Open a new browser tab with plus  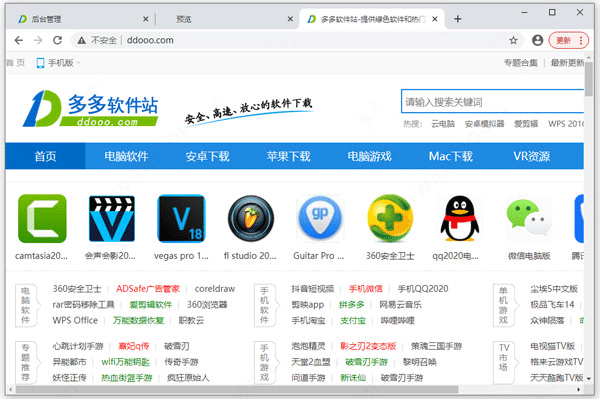[x=458, y=19]
